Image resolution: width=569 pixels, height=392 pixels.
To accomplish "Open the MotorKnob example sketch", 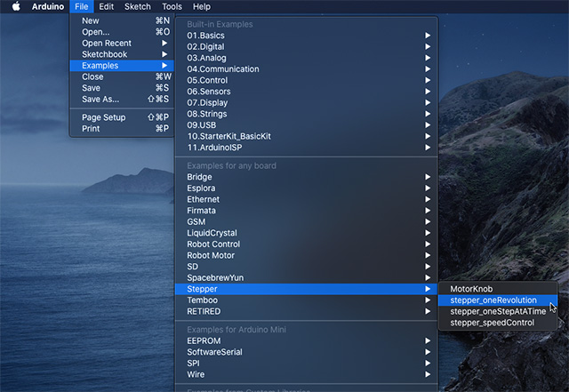I will [471, 289].
